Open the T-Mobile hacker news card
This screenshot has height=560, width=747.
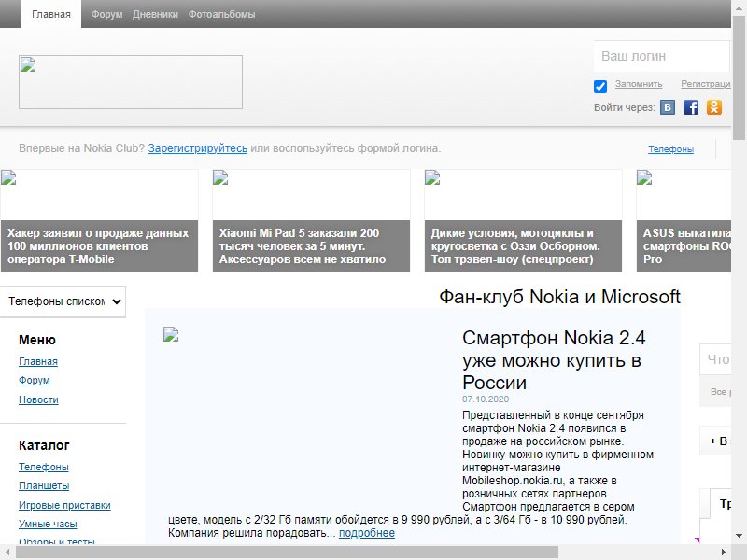[x=99, y=220]
